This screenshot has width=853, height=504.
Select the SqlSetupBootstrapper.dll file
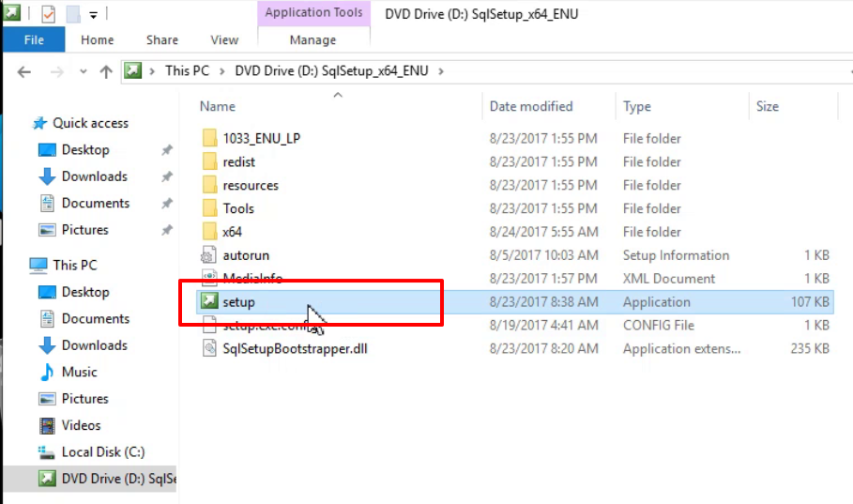295,348
